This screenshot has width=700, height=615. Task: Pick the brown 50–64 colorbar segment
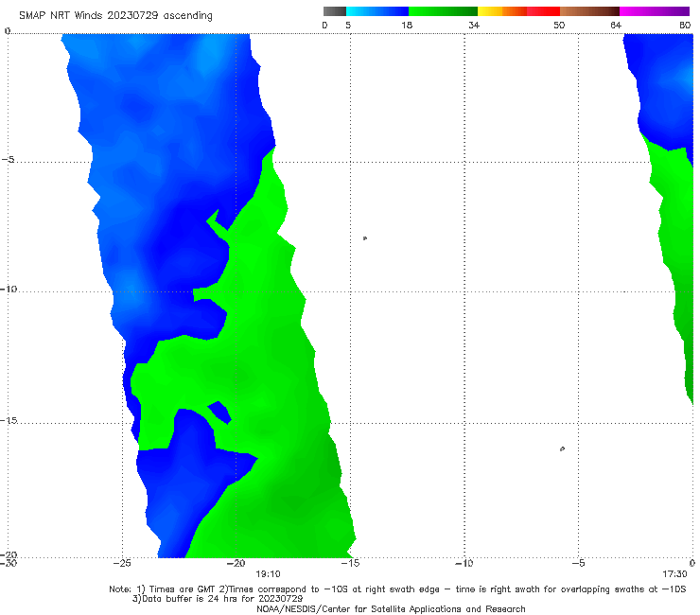[589, 11]
